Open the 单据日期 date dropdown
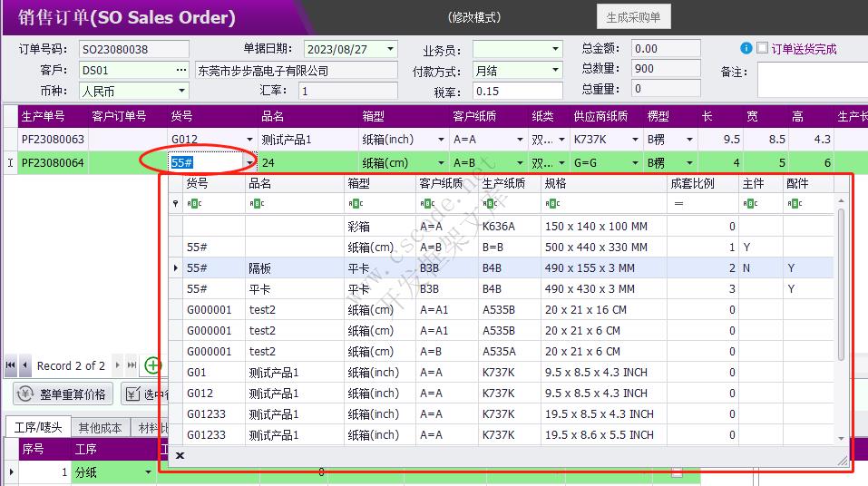Screen dimensions: 868x486 (390, 49)
